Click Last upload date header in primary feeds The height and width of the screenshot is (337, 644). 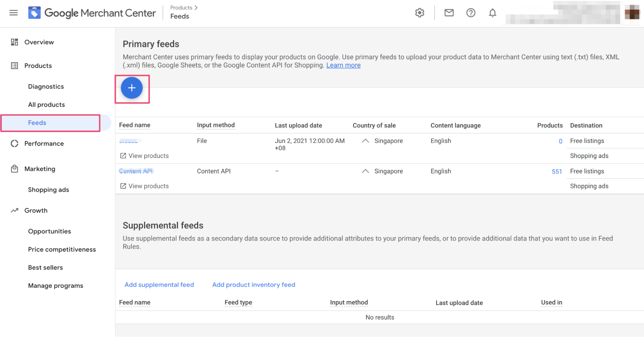click(298, 126)
